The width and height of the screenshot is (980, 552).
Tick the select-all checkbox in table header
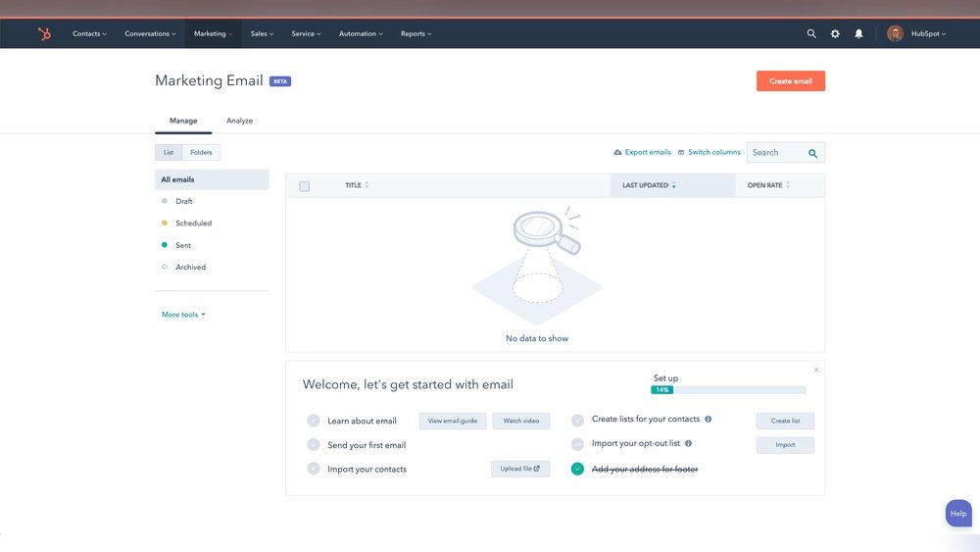pos(304,186)
